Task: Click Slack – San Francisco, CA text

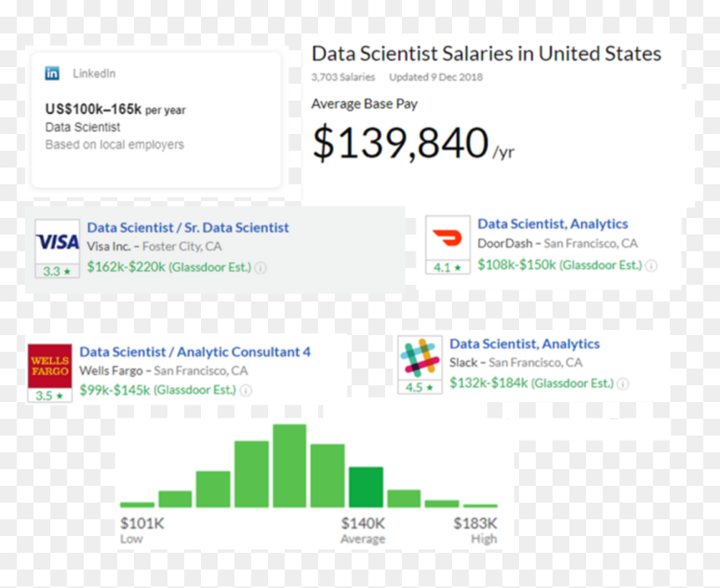Action: tap(516, 363)
